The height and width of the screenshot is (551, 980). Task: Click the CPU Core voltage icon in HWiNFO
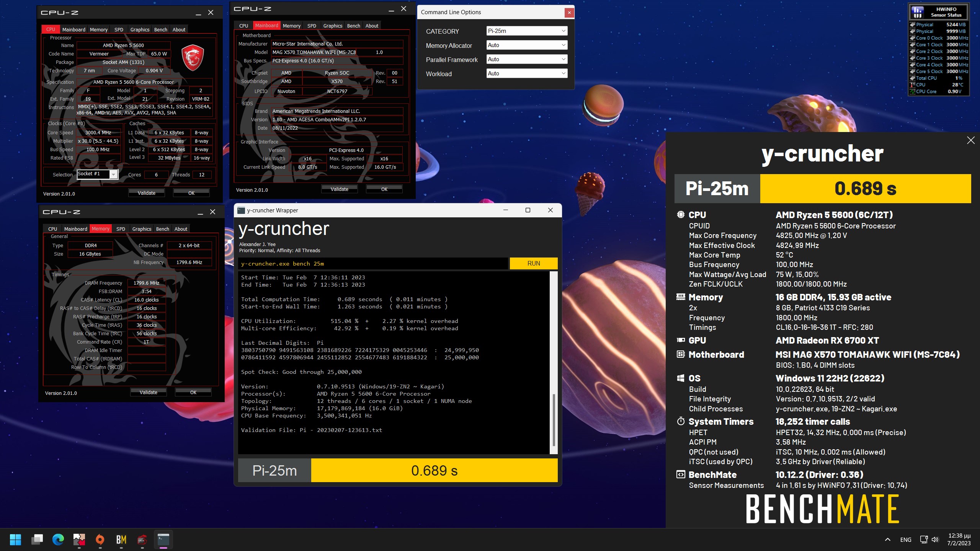913,91
